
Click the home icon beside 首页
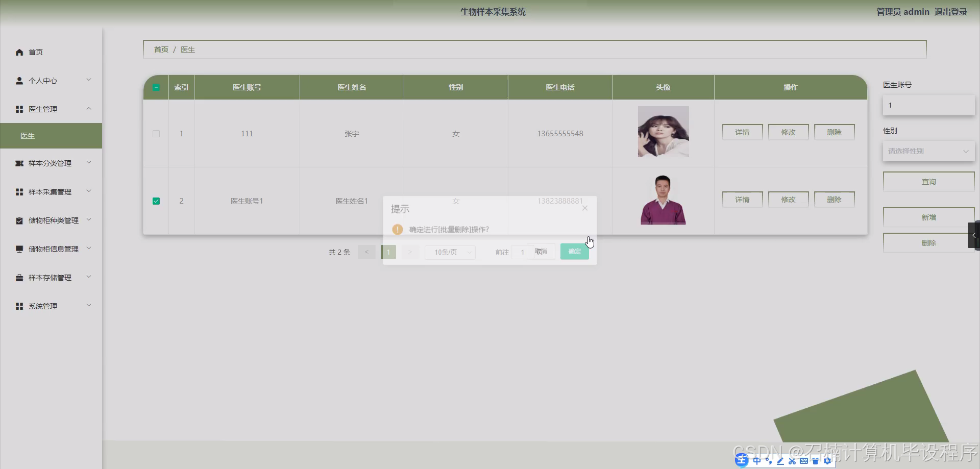click(x=19, y=52)
